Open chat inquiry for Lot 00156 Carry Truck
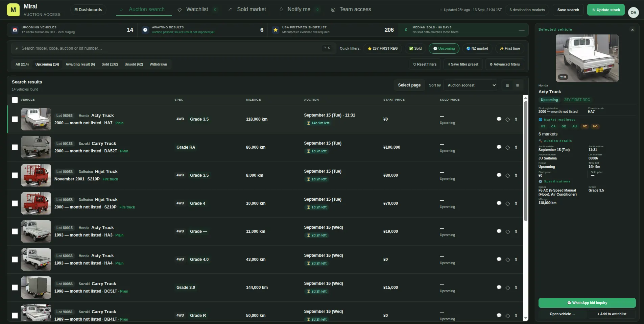This screenshot has height=324, width=644. [499, 147]
